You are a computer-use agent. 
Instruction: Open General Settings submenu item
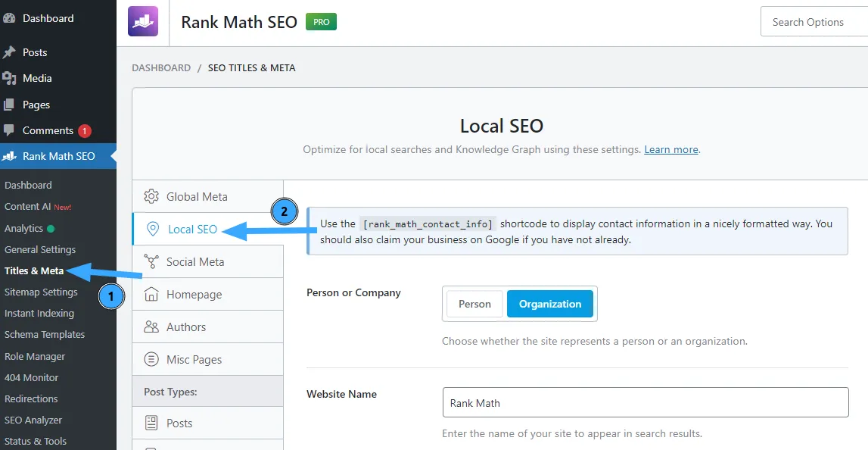[x=40, y=249]
